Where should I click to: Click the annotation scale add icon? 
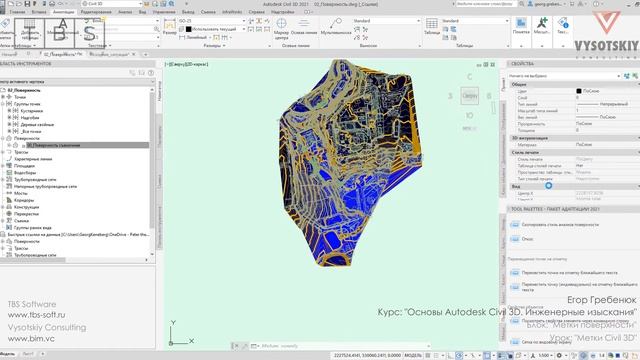click(x=542, y=26)
